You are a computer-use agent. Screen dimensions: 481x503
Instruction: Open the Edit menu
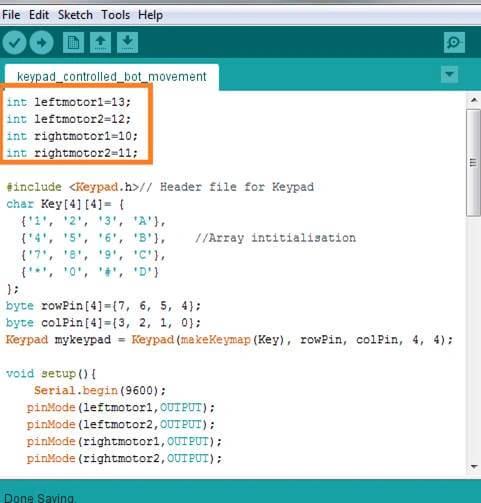point(39,15)
